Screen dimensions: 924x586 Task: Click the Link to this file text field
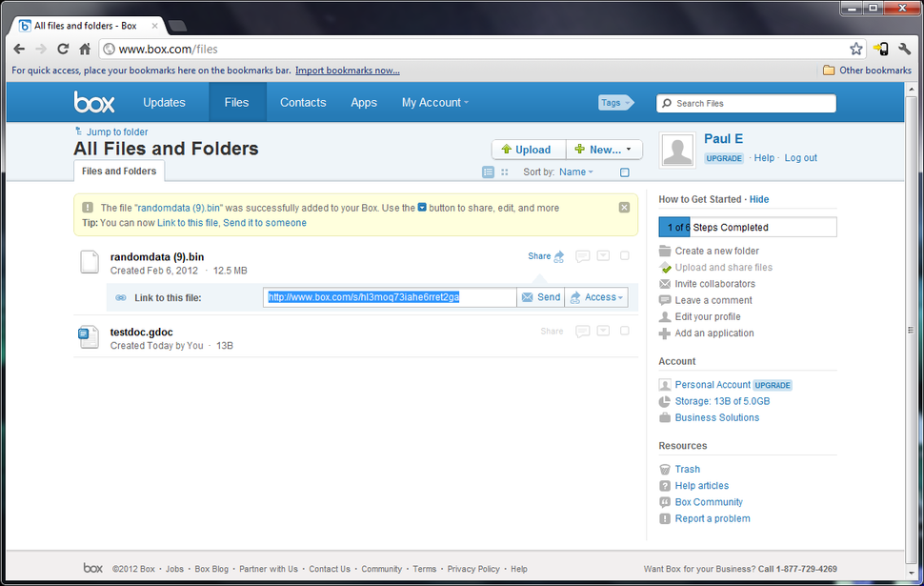tap(391, 296)
